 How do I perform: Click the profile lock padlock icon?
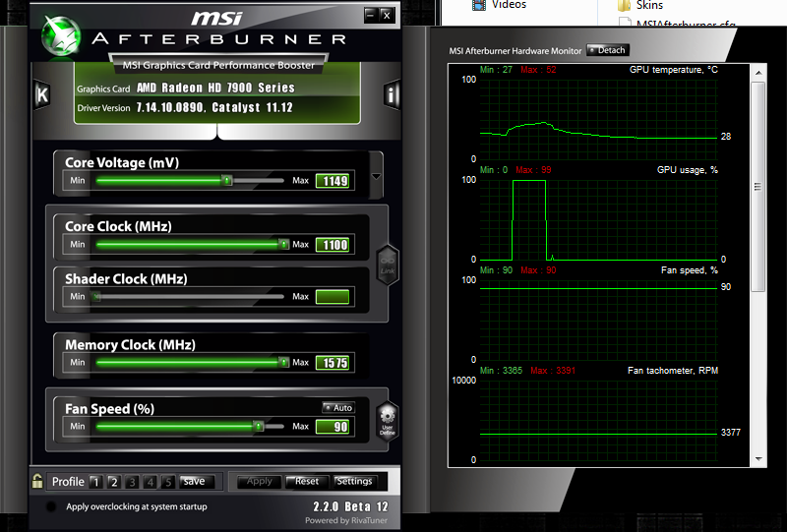pyautogui.click(x=37, y=481)
